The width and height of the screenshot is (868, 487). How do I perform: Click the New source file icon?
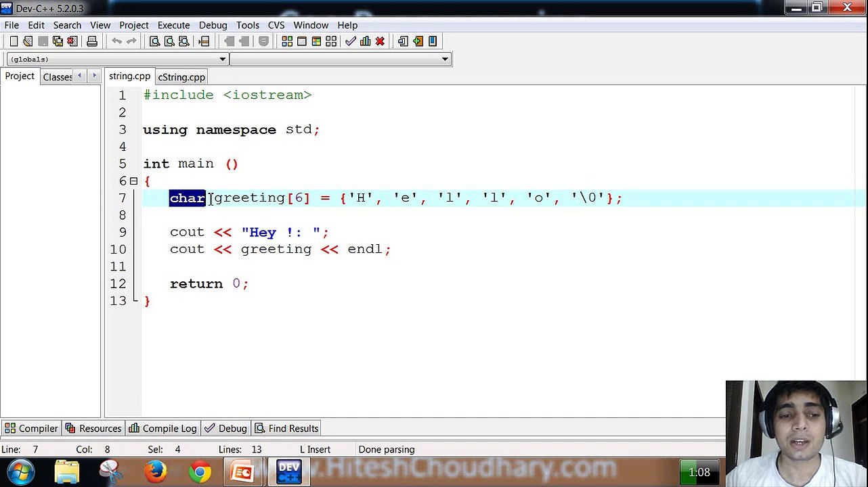tap(14, 41)
